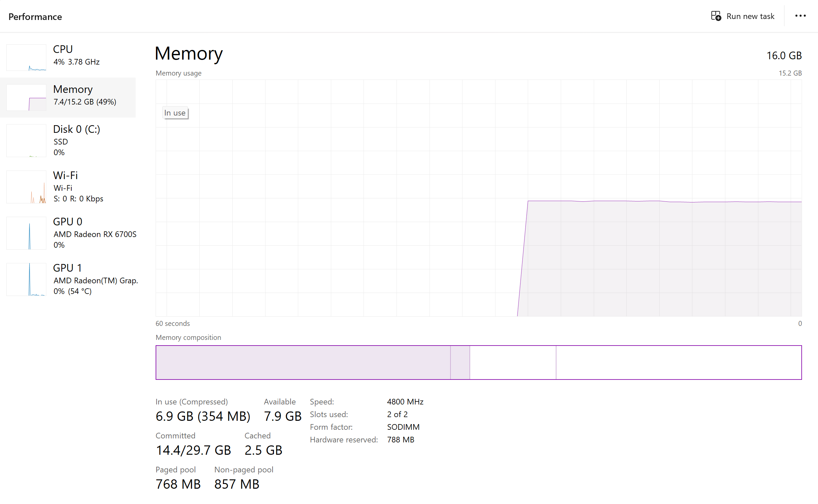Click the Speed: label
This screenshot has height=504, width=818.
[x=322, y=402]
